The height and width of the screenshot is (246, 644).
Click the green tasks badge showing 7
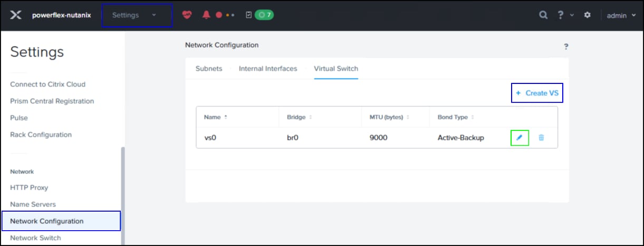tap(264, 15)
